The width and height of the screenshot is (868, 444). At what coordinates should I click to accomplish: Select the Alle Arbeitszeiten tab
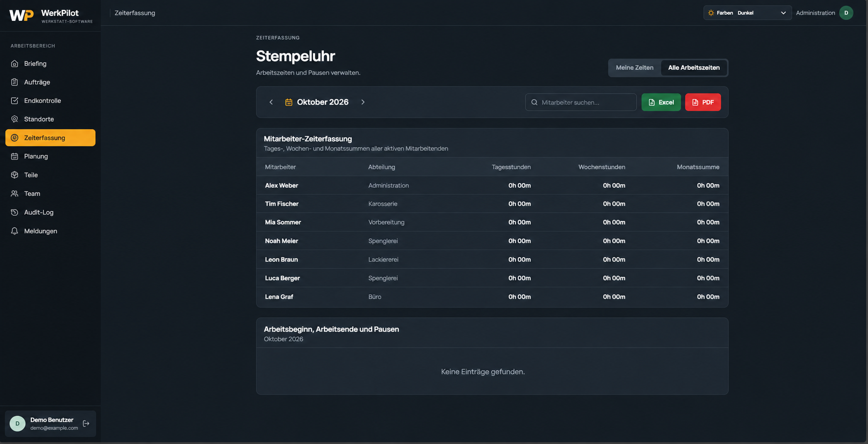[x=694, y=68]
